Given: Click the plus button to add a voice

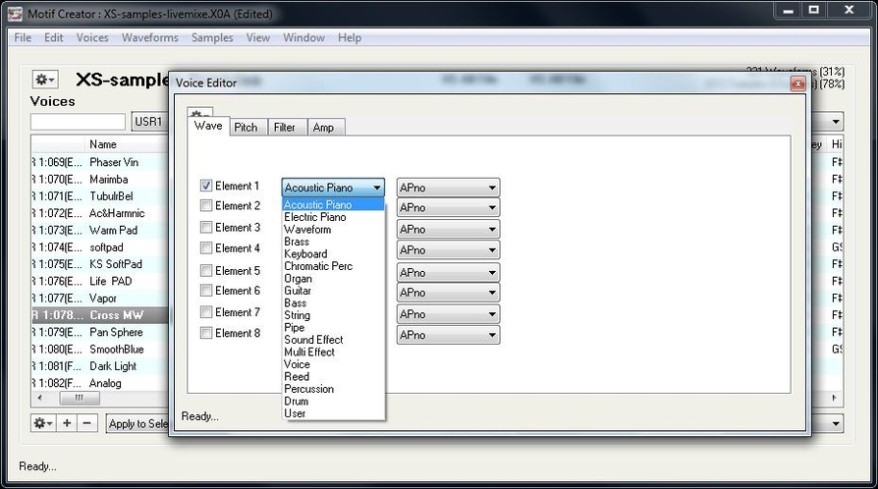Looking at the screenshot, I should (x=67, y=423).
